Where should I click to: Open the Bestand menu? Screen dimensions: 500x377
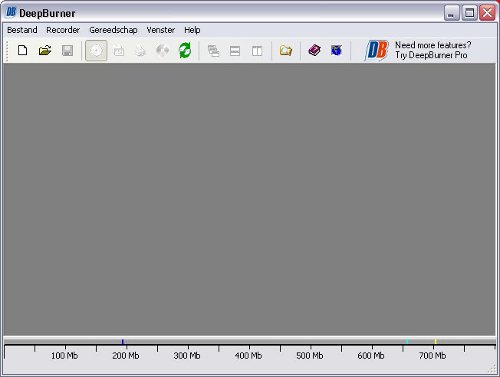[x=22, y=30]
